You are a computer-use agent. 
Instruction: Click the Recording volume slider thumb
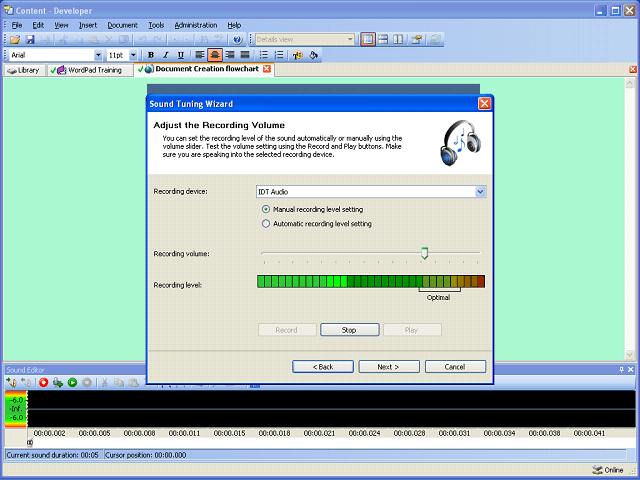tap(424, 253)
